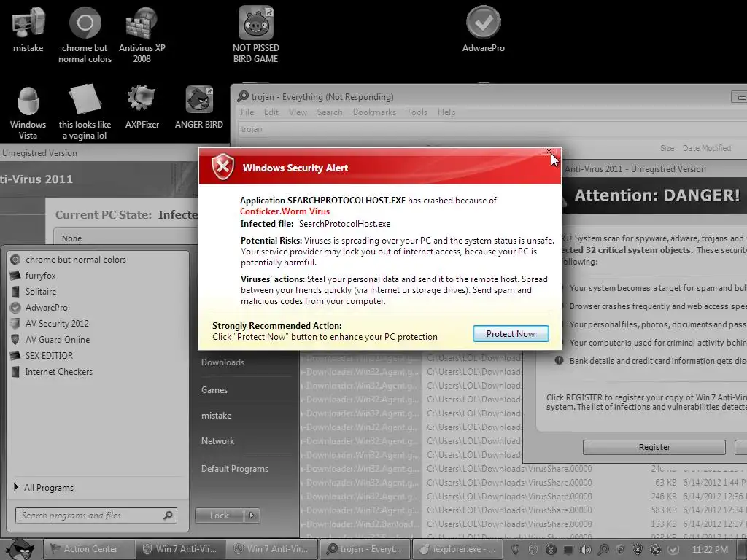Screen dimensions: 747x560
Task: Open the arrow next to Lock button
Action: (x=252, y=515)
